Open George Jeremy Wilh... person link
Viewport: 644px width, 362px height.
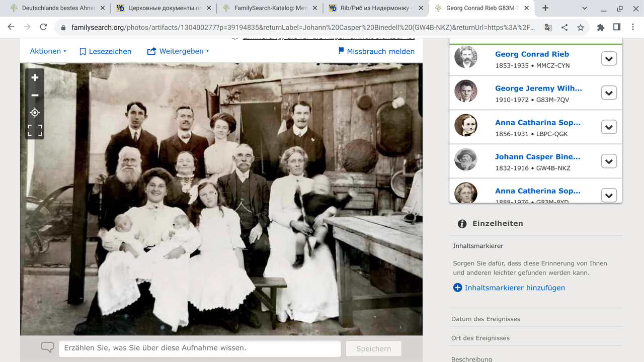538,88
